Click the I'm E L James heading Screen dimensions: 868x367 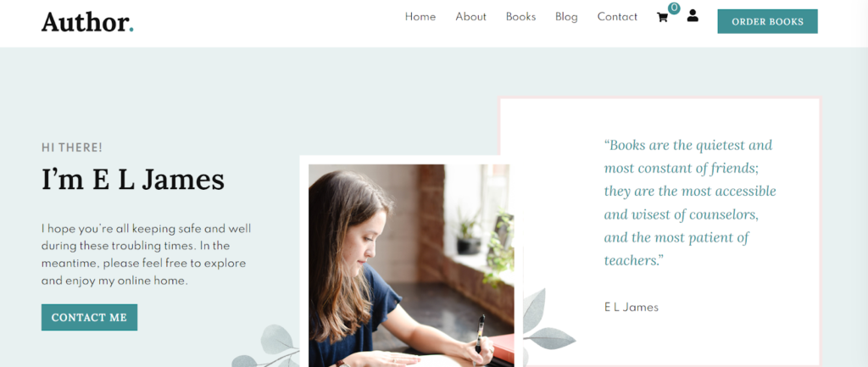(133, 180)
